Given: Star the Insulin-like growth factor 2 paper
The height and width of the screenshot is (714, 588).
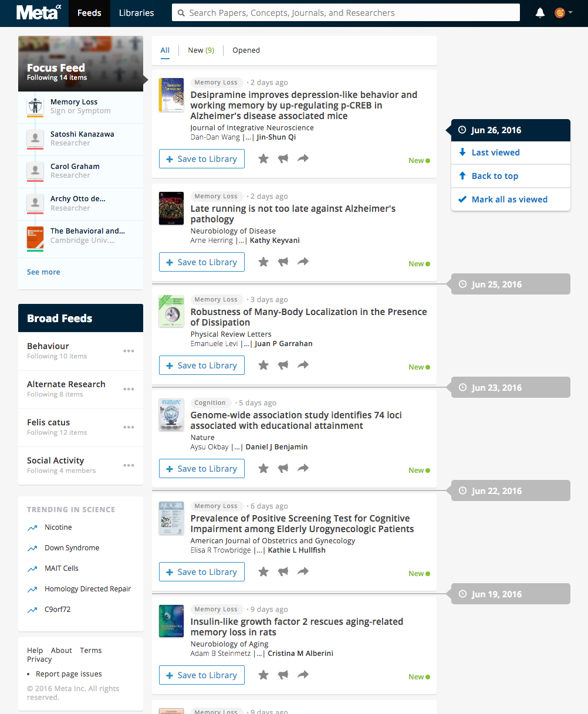Looking at the screenshot, I should (x=263, y=675).
